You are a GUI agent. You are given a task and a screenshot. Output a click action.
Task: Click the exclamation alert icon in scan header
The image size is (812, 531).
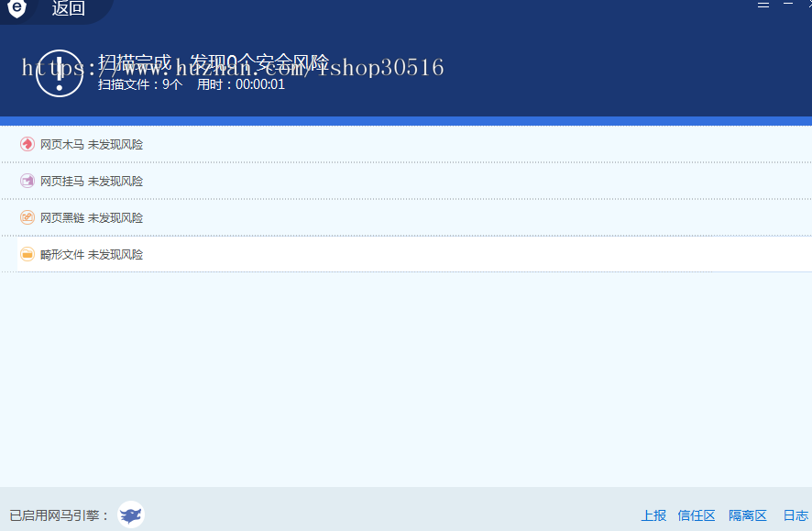coord(60,73)
